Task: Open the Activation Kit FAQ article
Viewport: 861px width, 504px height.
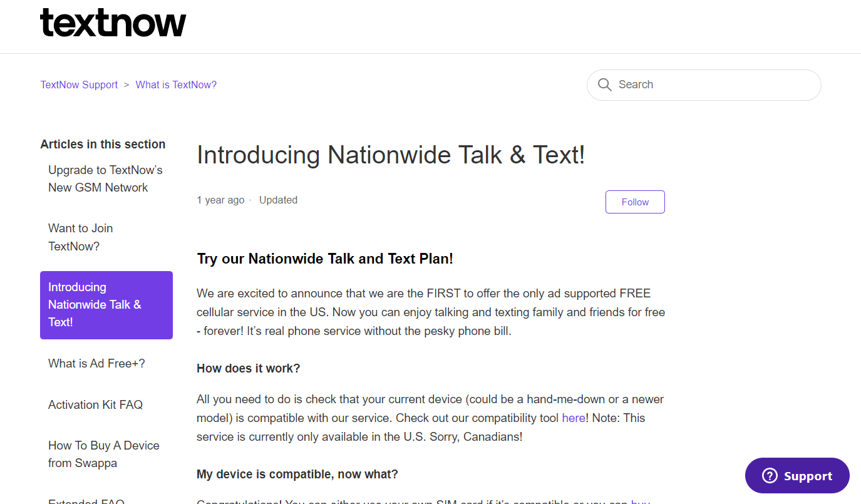Action: [95, 404]
